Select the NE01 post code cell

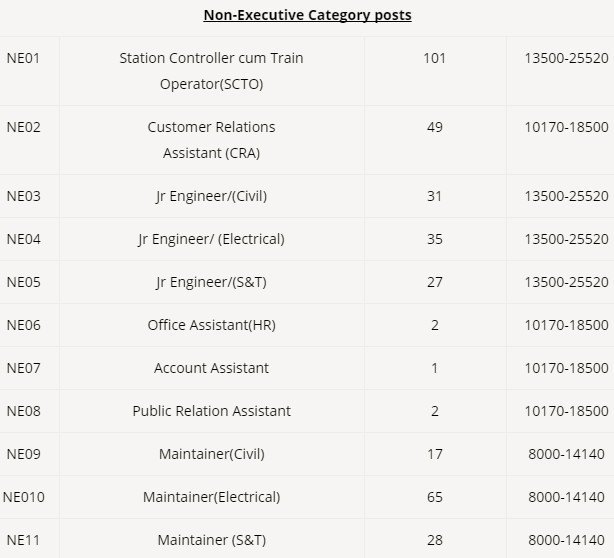23,58
